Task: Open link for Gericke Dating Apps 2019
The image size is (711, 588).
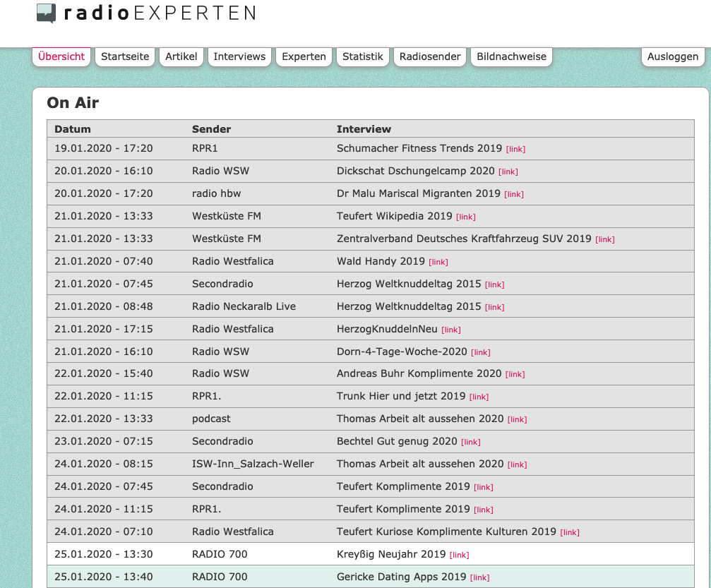Action: coord(479,577)
